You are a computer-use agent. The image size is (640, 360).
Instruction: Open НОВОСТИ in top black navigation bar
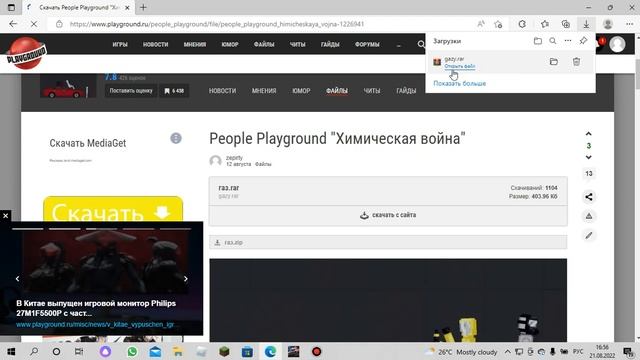pyautogui.click(x=156, y=44)
